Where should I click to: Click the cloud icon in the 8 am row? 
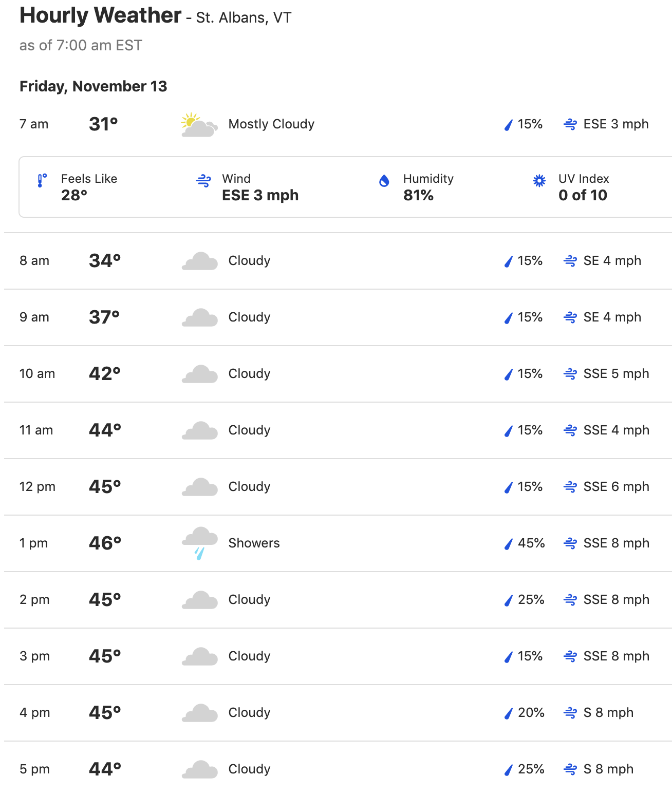tap(199, 261)
